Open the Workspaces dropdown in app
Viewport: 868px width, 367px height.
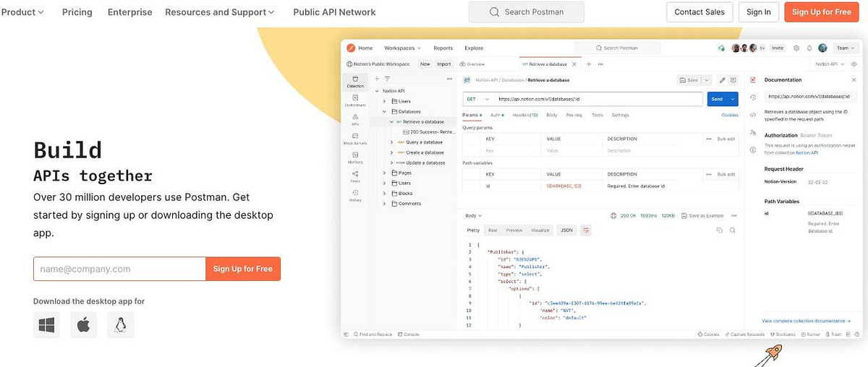tap(403, 48)
